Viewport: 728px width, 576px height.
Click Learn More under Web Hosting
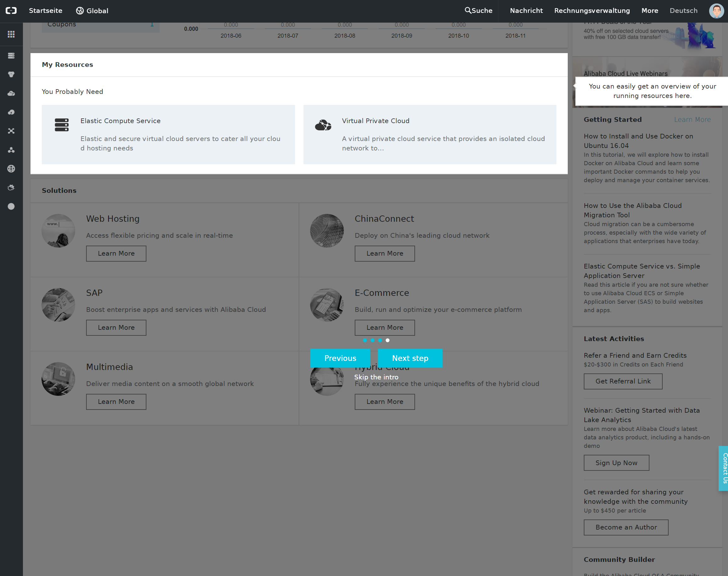(116, 253)
